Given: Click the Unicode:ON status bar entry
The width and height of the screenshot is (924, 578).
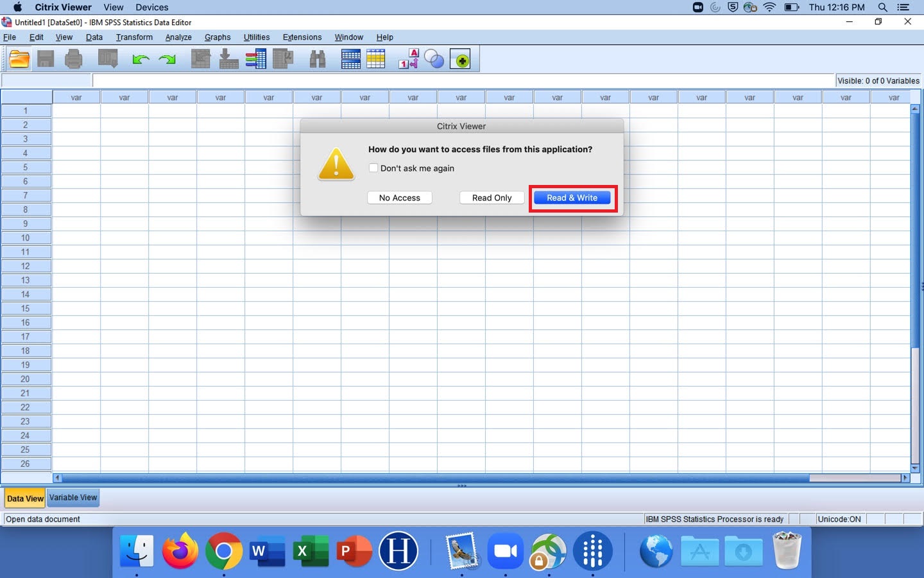Looking at the screenshot, I should (x=839, y=519).
